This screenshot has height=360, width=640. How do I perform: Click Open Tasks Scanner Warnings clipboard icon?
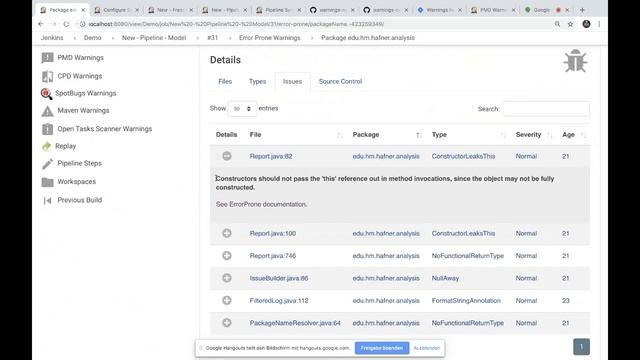click(x=47, y=129)
